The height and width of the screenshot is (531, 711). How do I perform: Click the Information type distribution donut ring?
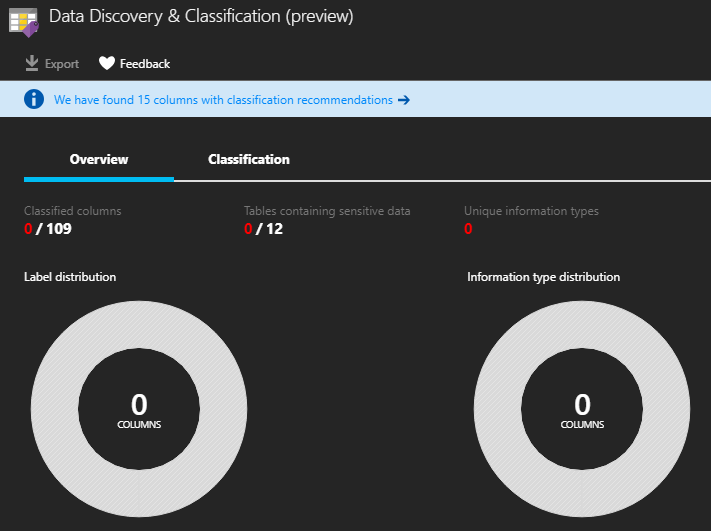click(x=502, y=410)
